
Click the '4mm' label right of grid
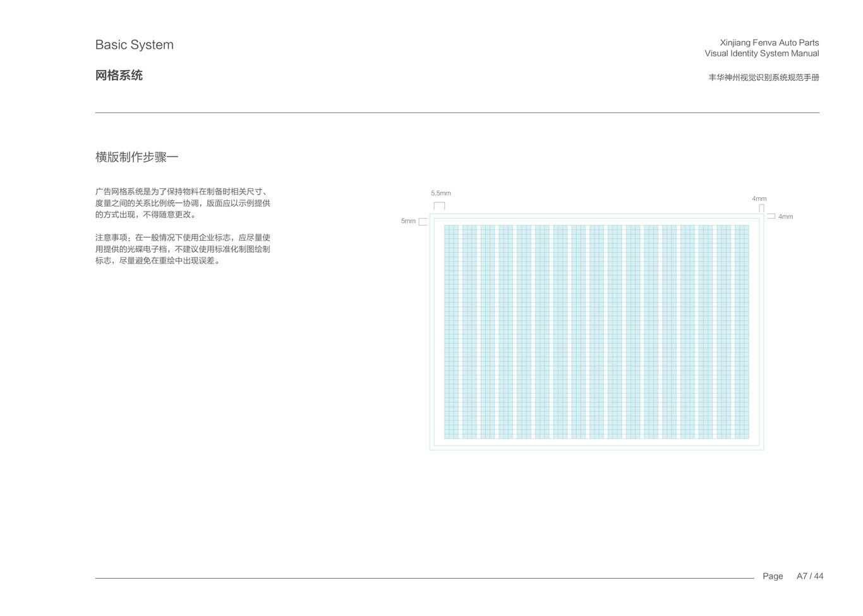point(785,217)
